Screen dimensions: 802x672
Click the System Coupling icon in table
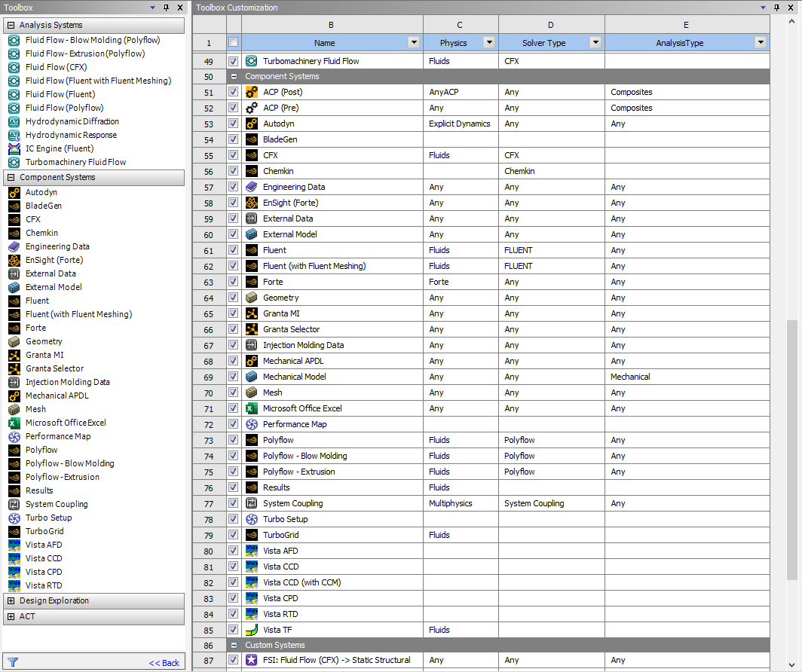(252, 503)
